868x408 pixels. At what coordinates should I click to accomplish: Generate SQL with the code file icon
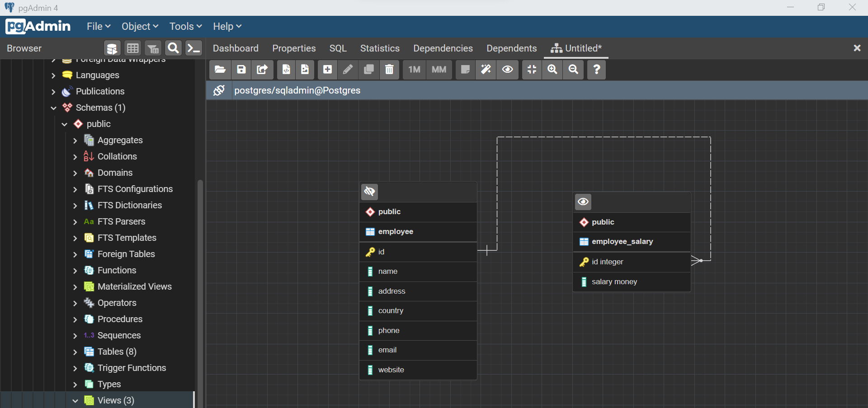click(286, 70)
